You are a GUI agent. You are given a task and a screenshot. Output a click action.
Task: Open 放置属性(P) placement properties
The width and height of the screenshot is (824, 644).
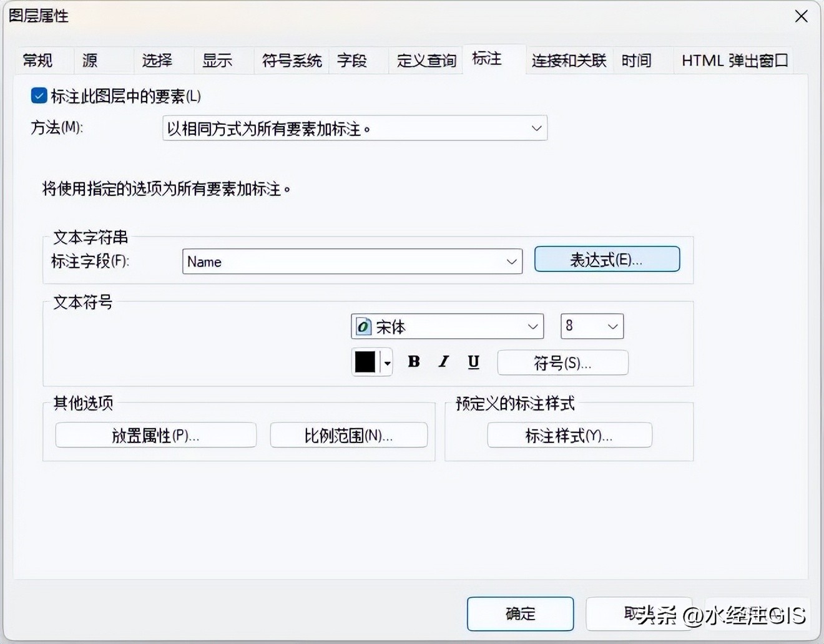[155, 435]
